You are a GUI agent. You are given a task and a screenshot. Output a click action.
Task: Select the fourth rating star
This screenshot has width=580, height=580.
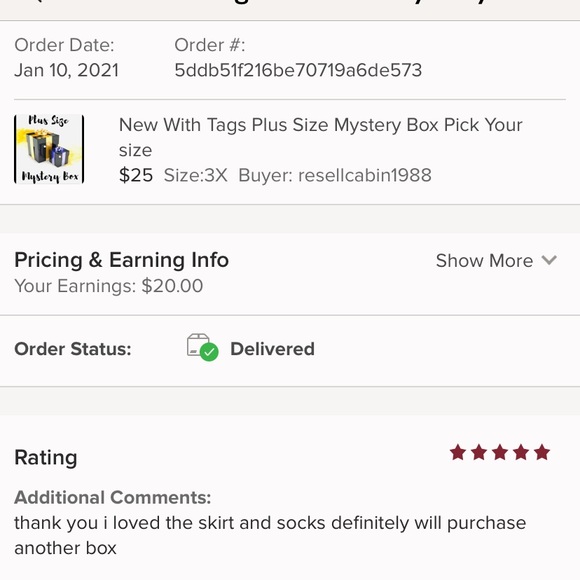[521, 452]
